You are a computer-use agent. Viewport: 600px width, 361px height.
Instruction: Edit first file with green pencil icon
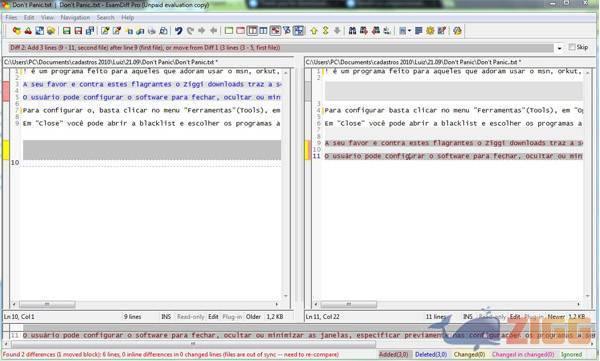click(105, 31)
